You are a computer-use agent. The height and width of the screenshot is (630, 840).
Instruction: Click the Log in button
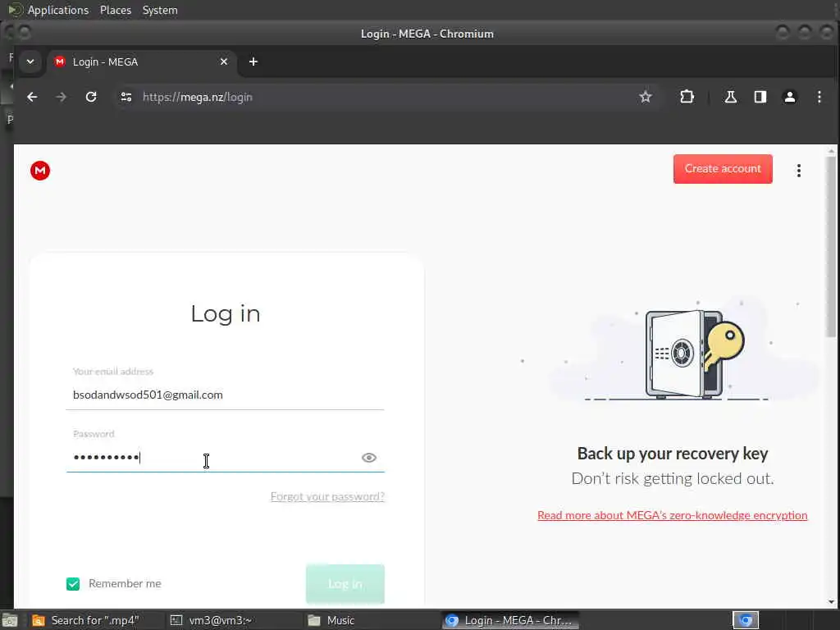345,584
